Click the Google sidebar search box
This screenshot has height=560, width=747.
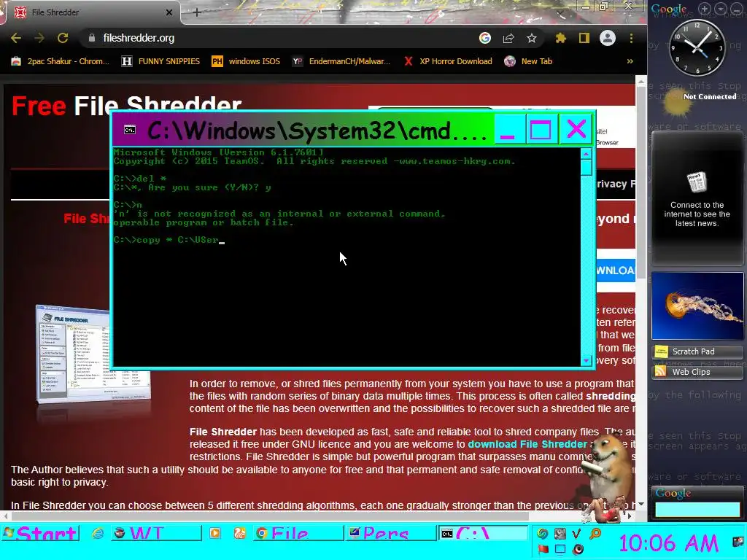pyautogui.click(x=697, y=510)
